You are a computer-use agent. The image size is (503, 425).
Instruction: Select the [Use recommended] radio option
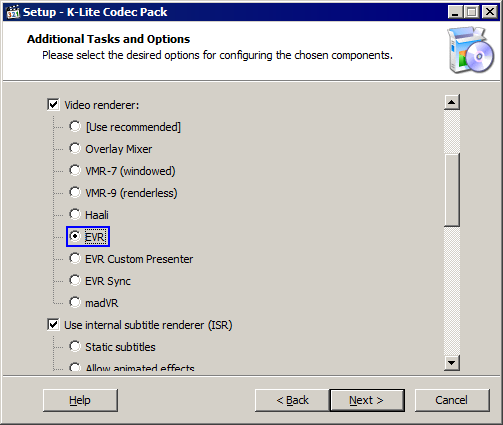tap(75, 127)
